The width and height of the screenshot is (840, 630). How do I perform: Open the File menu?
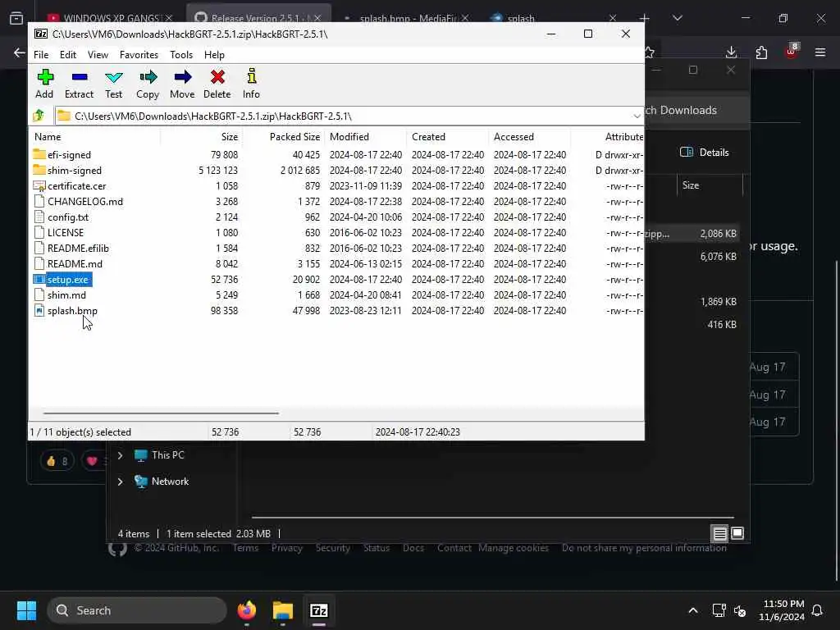tap(41, 55)
